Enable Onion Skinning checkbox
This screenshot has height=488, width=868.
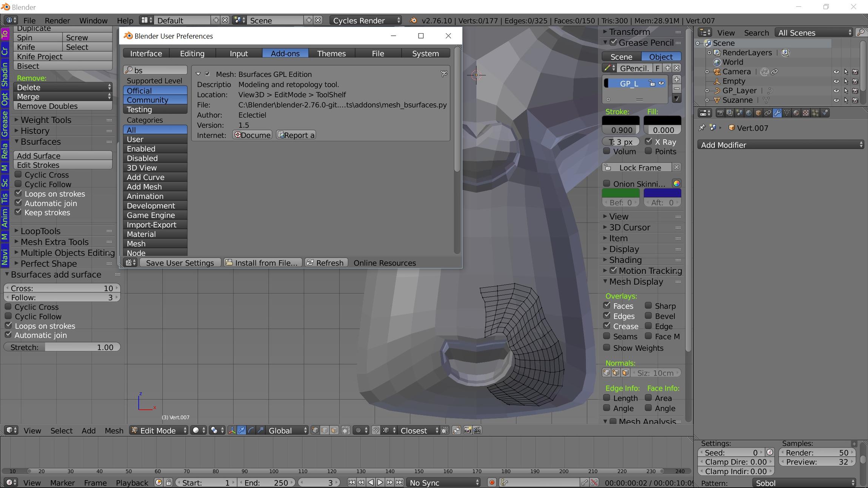(x=606, y=183)
